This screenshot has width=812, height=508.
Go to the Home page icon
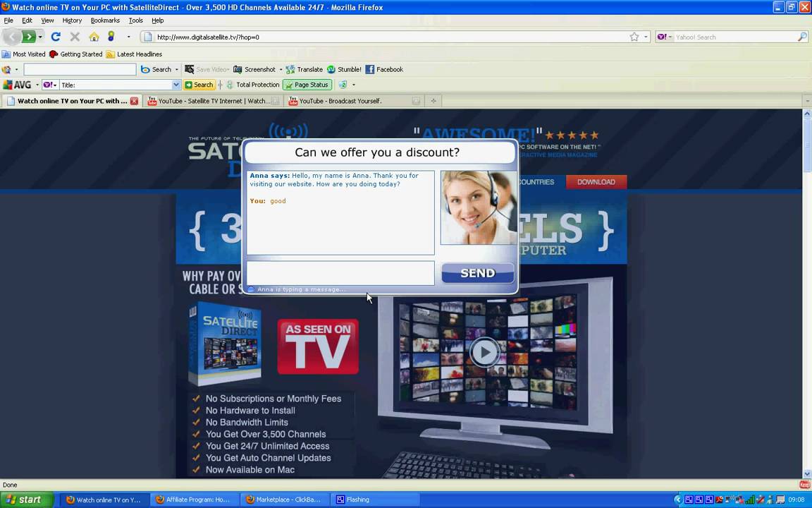(x=94, y=37)
